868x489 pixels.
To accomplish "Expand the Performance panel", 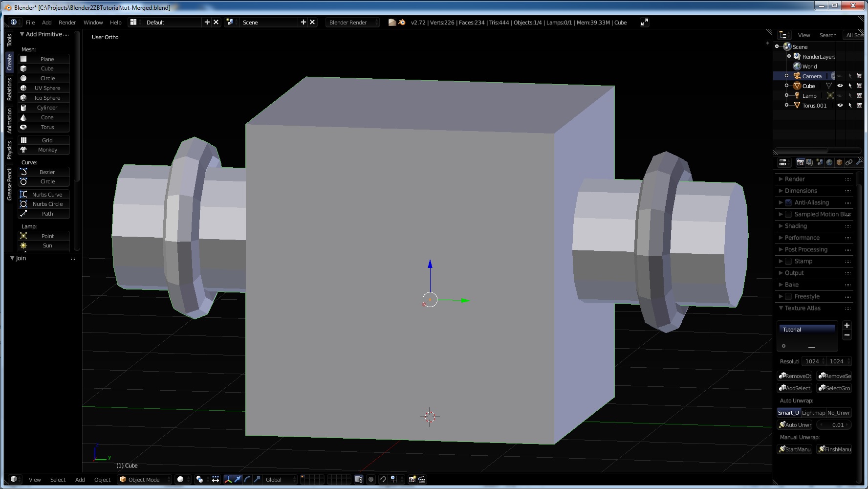I will click(814, 238).
